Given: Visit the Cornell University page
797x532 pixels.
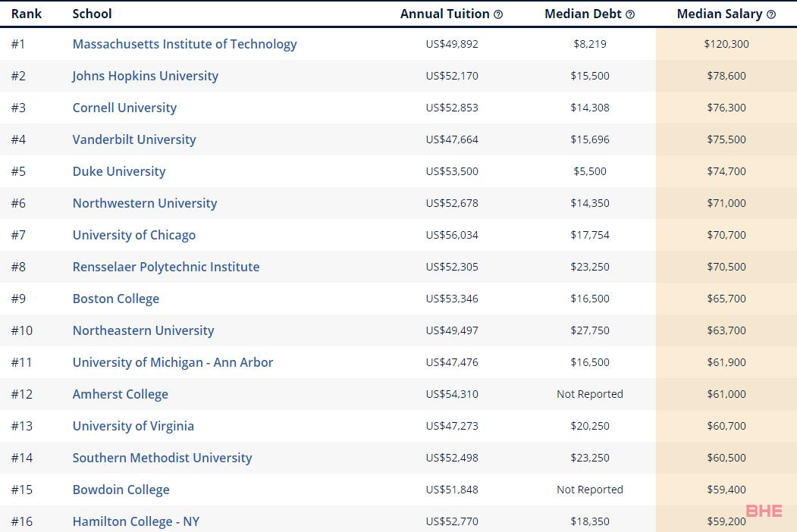Looking at the screenshot, I should point(124,108).
